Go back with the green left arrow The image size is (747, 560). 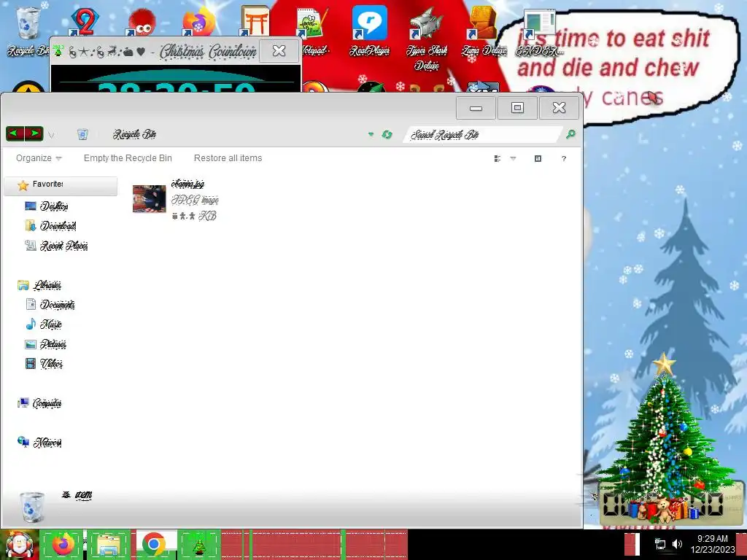pos(15,134)
